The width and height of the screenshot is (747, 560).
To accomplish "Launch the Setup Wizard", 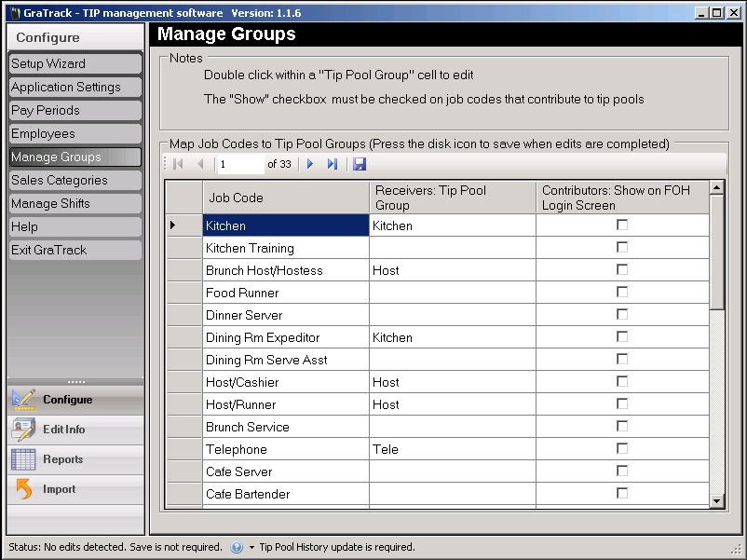I will pyautogui.click(x=75, y=63).
